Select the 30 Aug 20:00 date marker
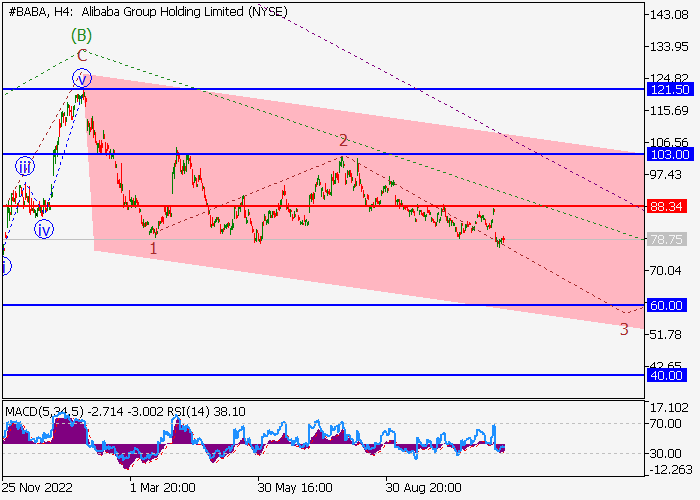This screenshot has width=700, height=500. pos(424,488)
